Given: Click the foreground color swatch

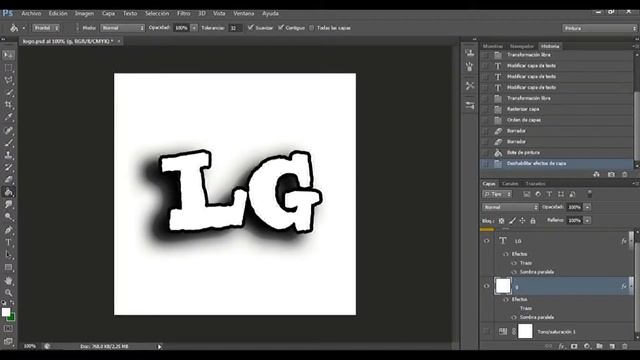Looking at the screenshot, I should [x=5, y=312].
